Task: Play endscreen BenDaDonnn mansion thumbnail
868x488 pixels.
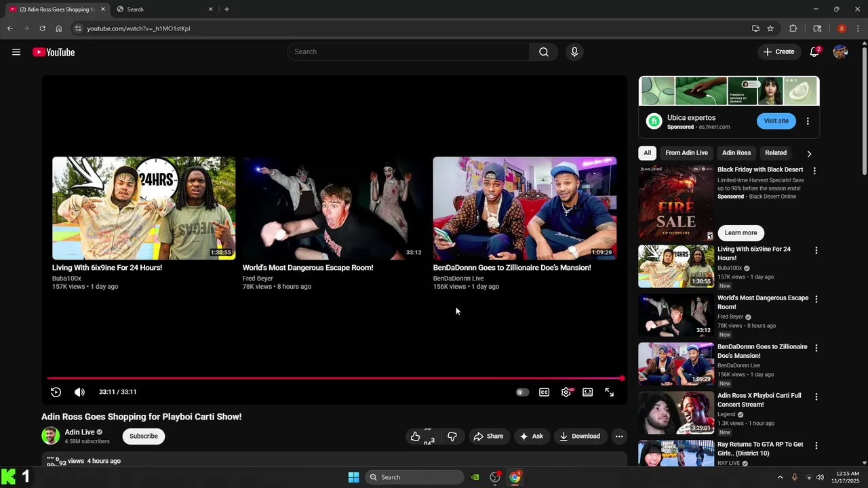Action: [525, 208]
